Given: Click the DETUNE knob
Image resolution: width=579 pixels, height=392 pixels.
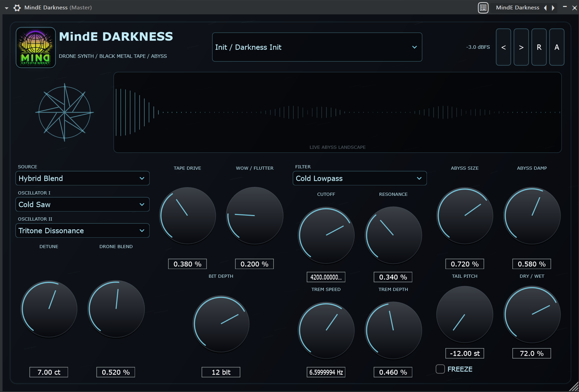Looking at the screenshot, I should tap(49, 309).
